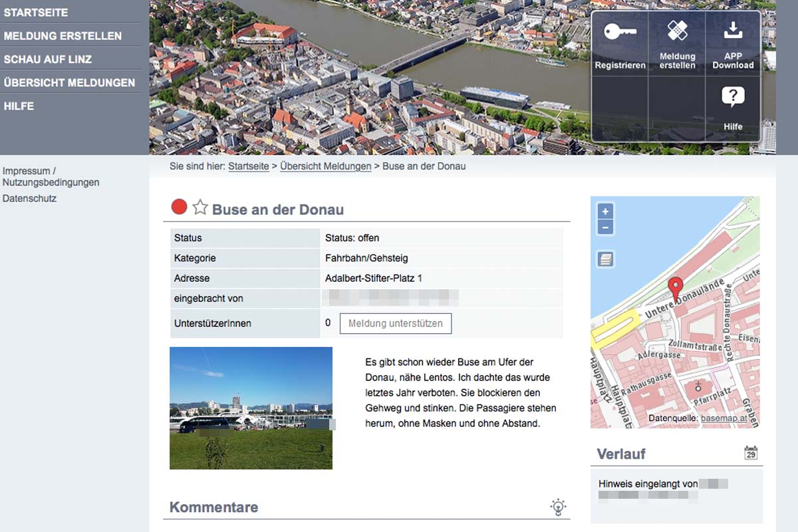Click the red location pin on map

(675, 290)
